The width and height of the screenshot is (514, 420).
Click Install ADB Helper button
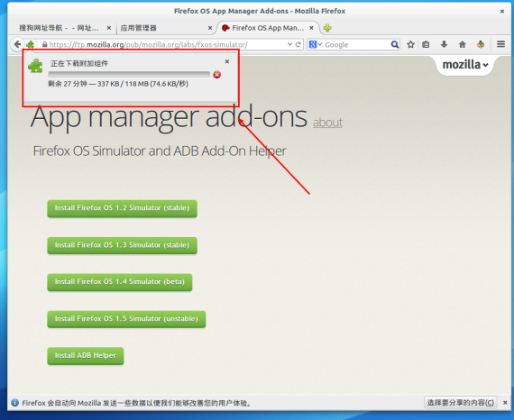click(86, 356)
